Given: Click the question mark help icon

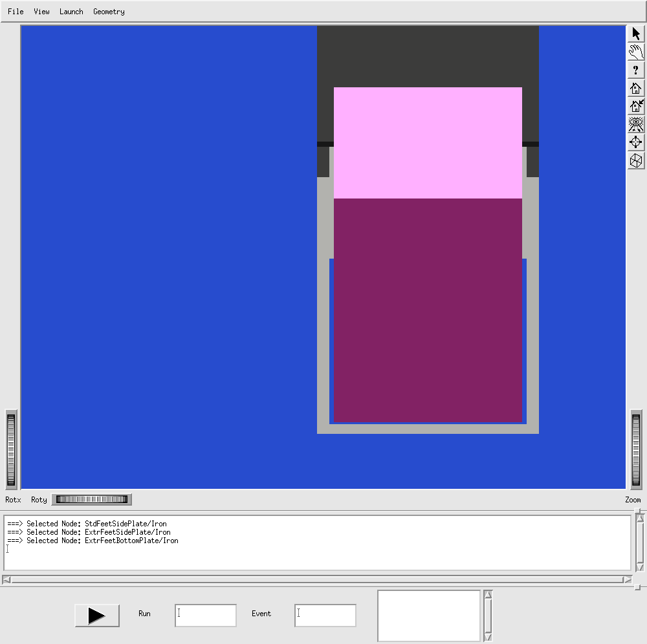Looking at the screenshot, I should [636, 70].
